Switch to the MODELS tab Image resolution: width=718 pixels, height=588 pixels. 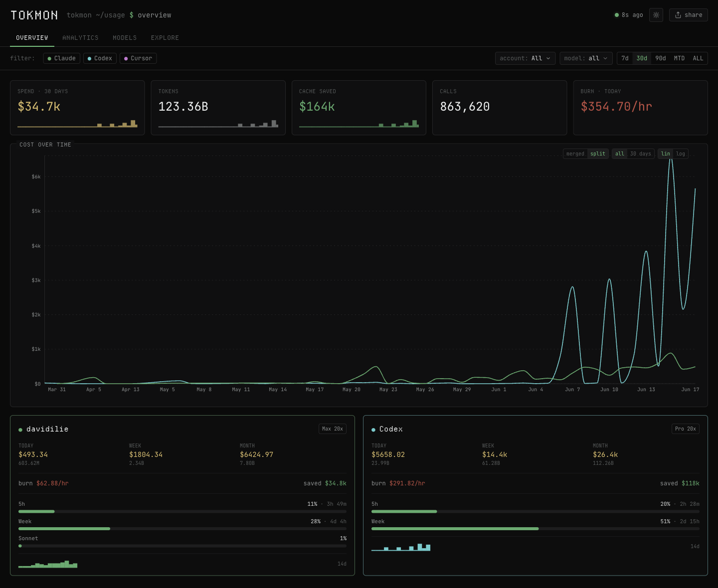coord(125,38)
